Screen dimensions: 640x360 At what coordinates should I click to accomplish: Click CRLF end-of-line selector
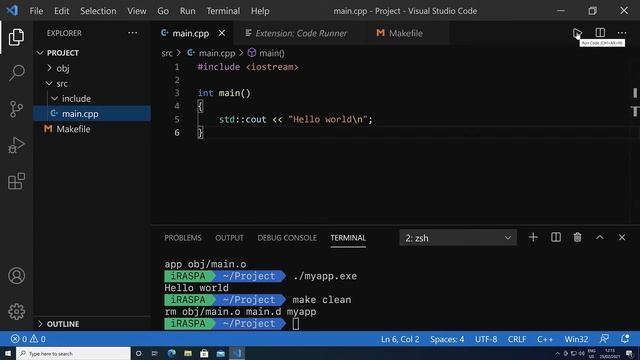click(x=517, y=339)
